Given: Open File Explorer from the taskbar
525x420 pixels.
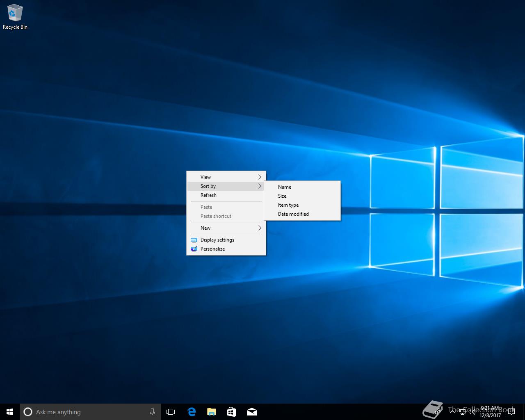Looking at the screenshot, I should (211, 412).
